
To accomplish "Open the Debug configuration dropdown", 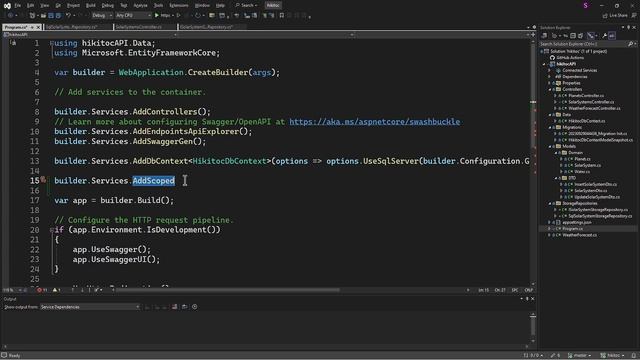I will point(102,16).
